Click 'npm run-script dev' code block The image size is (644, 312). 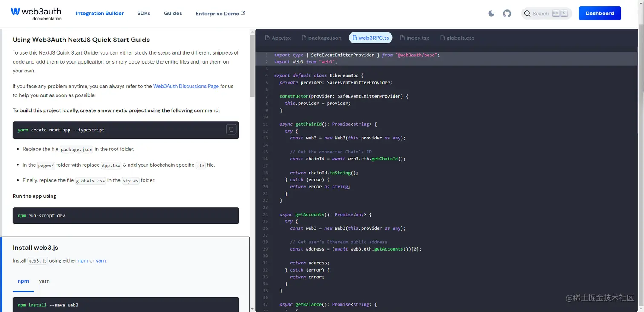point(126,216)
